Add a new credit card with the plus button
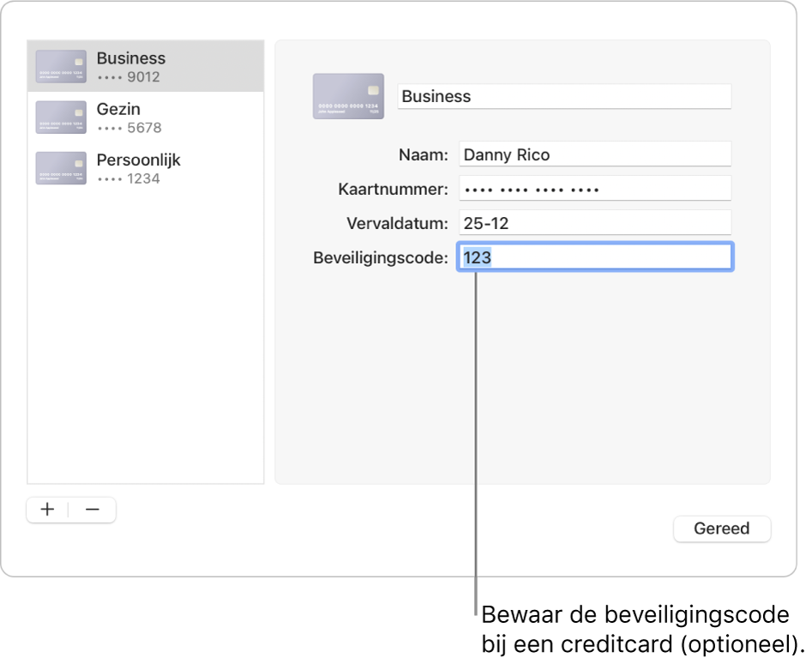The image size is (812, 664). [x=48, y=510]
